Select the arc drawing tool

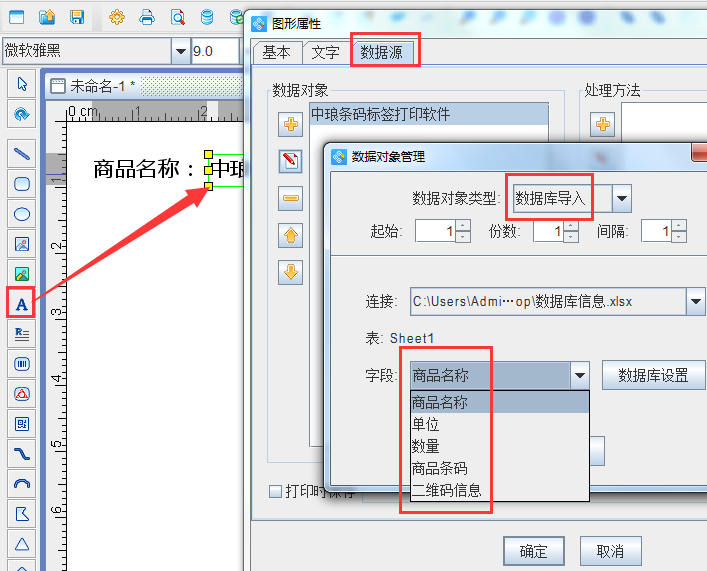(x=22, y=484)
